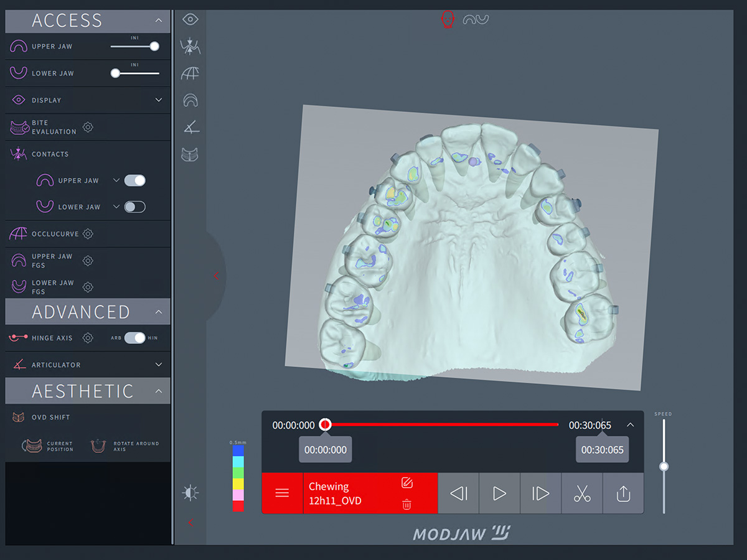747x560 pixels.
Task: Click Rotate Around Axis option
Action: pos(125,446)
